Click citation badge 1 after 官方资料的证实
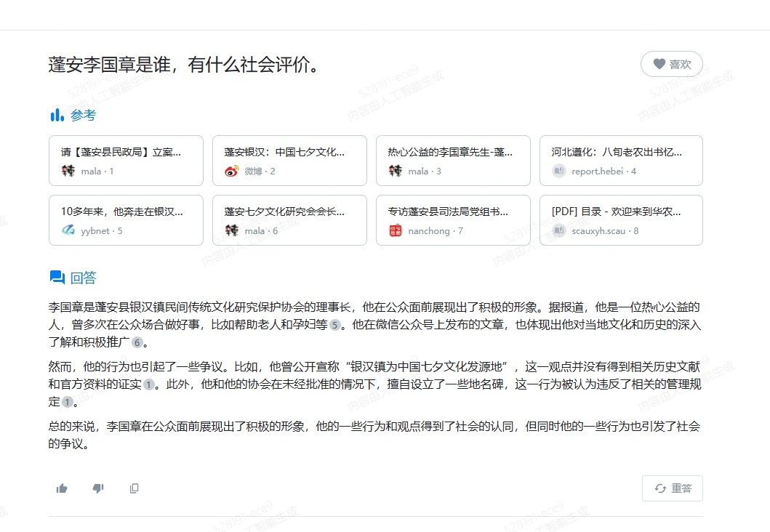The width and height of the screenshot is (770, 532). tap(148, 384)
